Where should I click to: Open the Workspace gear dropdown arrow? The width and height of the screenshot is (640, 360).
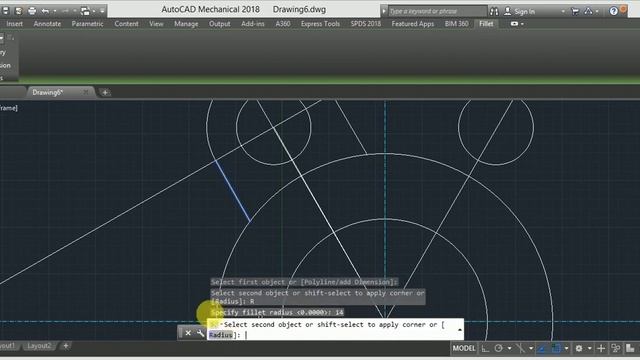589,348
